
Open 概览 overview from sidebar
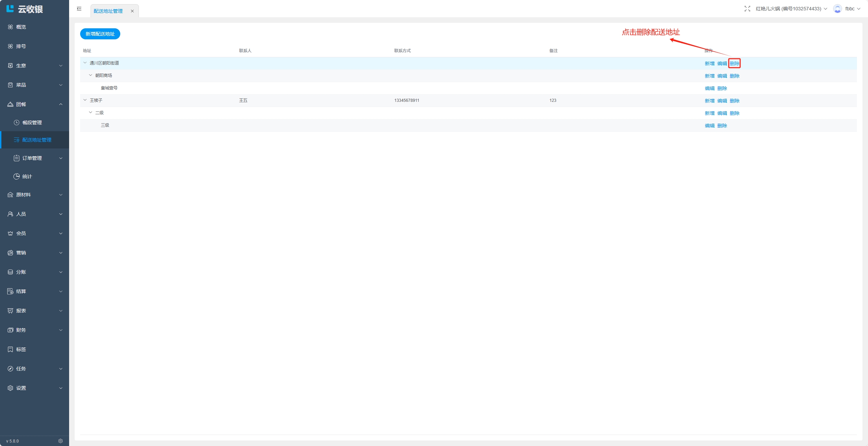point(21,27)
